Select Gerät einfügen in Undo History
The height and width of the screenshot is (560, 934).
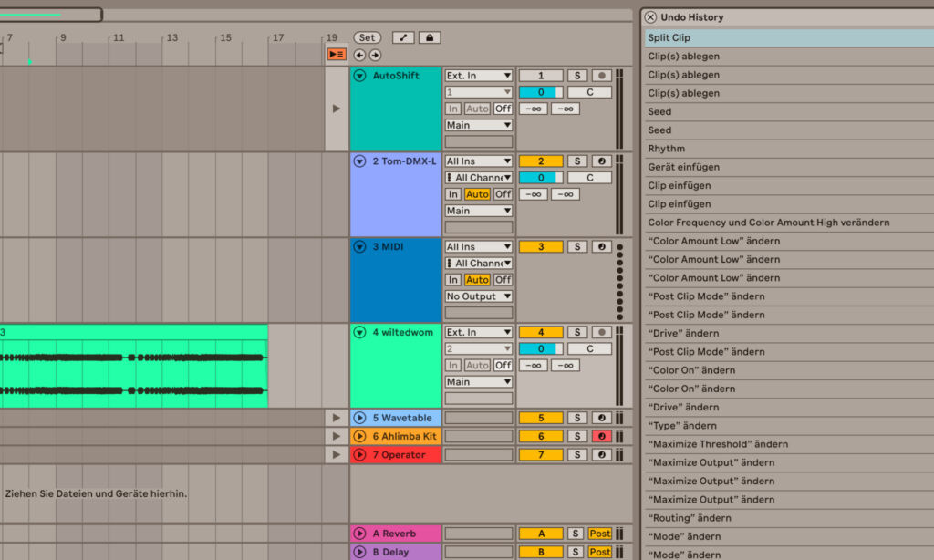789,167
